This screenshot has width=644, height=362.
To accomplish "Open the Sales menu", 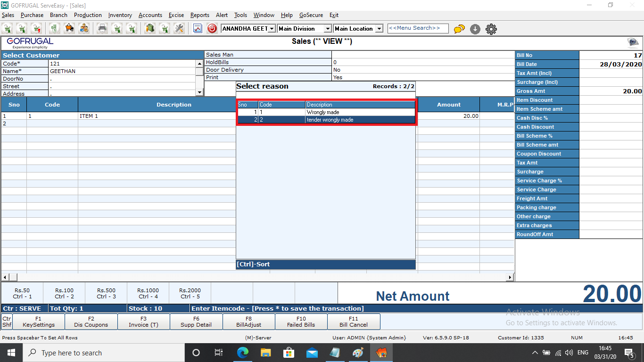I will pyautogui.click(x=8, y=15).
